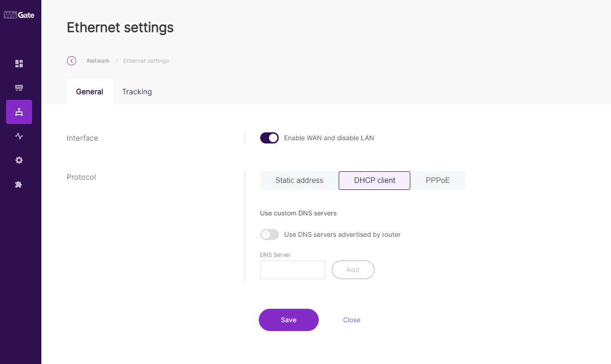
Task: Go to Network breadcrumb link
Action: pos(99,61)
